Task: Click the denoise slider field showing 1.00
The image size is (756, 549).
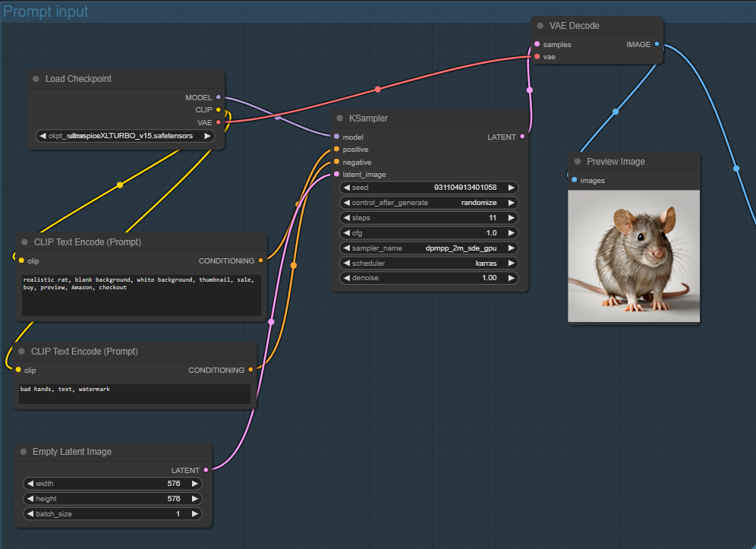Action: (429, 278)
